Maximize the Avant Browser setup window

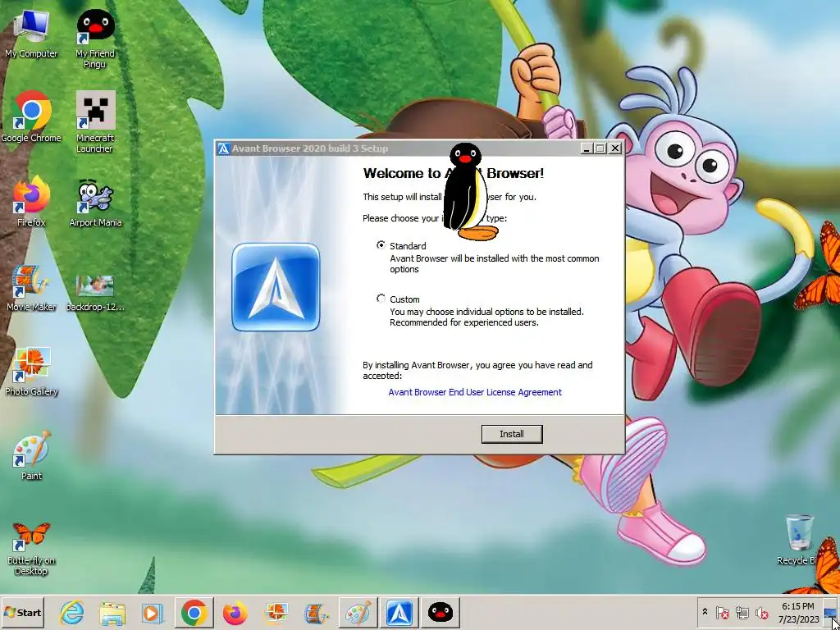[600, 148]
